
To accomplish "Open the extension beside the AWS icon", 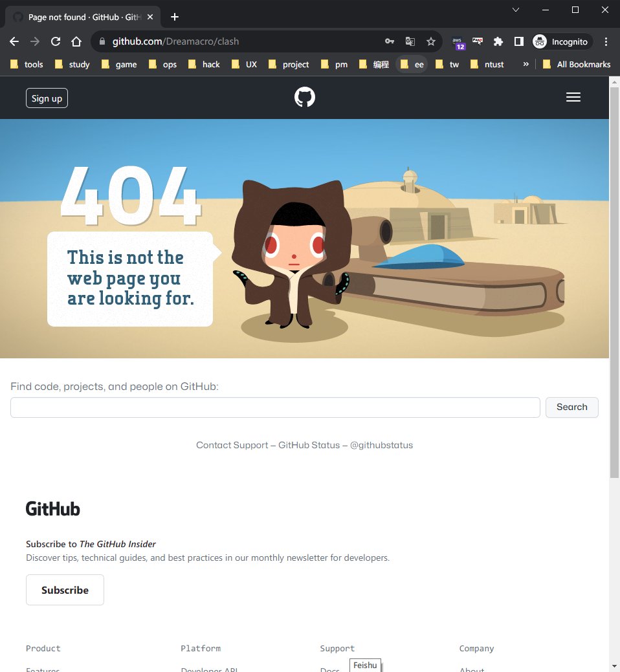I will tap(477, 41).
